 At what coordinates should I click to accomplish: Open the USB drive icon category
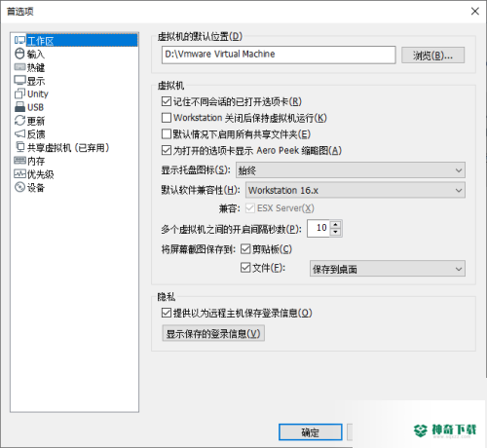coord(19,107)
